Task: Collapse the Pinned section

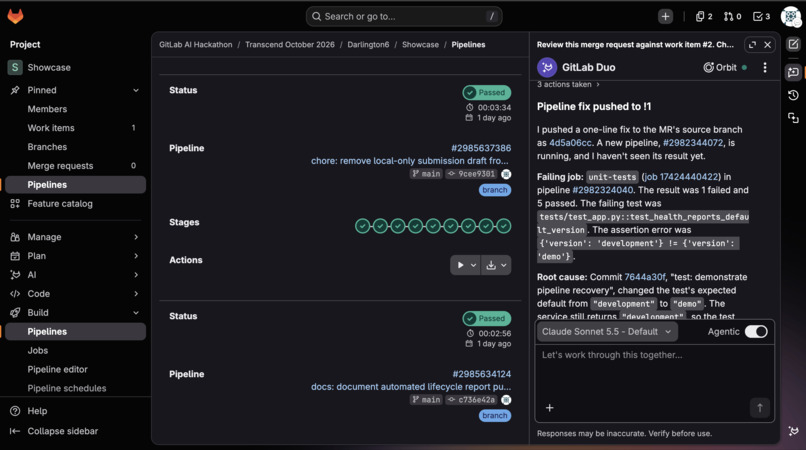Action: [x=136, y=90]
